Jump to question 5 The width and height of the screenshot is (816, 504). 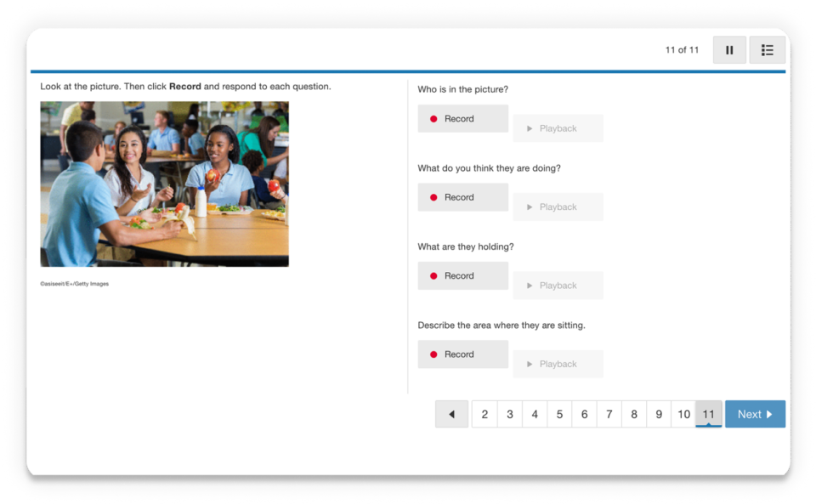(559, 414)
